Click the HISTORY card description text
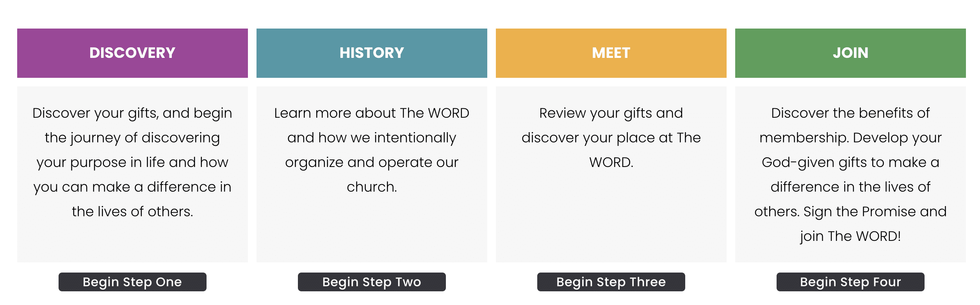This screenshot has width=980, height=305. pyautogui.click(x=372, y=150)
